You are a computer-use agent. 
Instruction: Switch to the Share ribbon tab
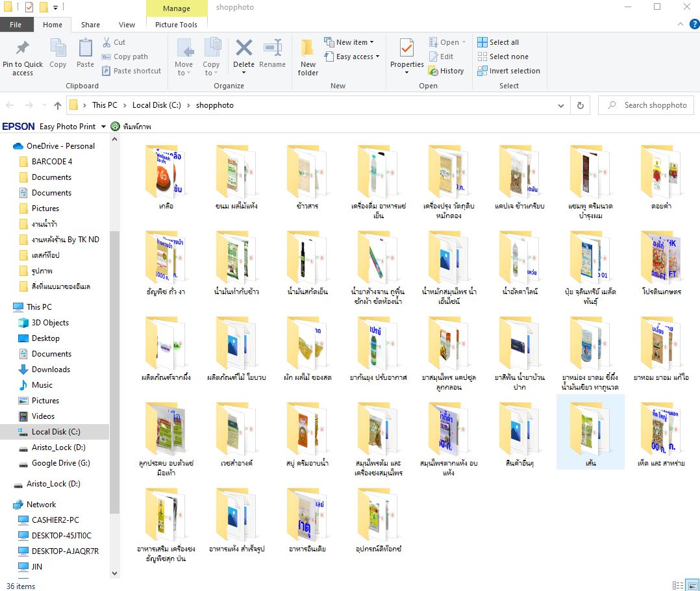pyautogui.click(x=90, y=25)
